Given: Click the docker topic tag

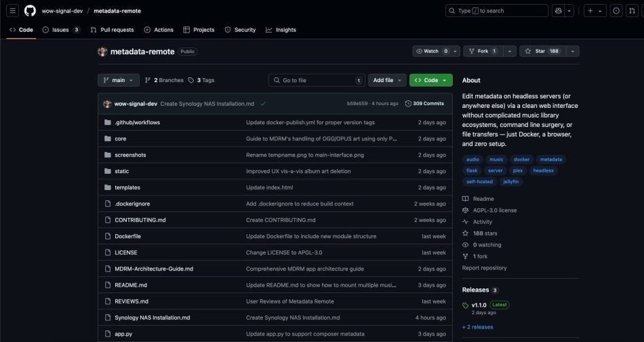Looking at the screenshot, I should [x=521, y=159].
